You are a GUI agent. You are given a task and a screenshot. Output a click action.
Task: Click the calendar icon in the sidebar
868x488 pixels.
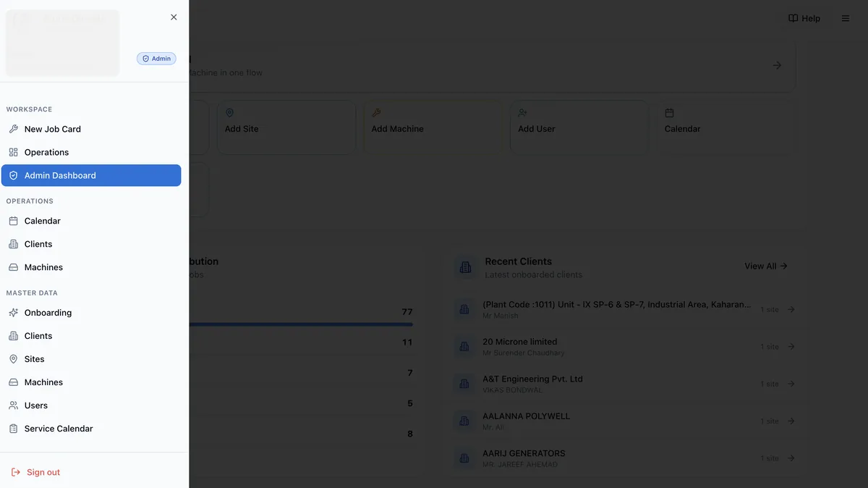[x=13, y=221]
